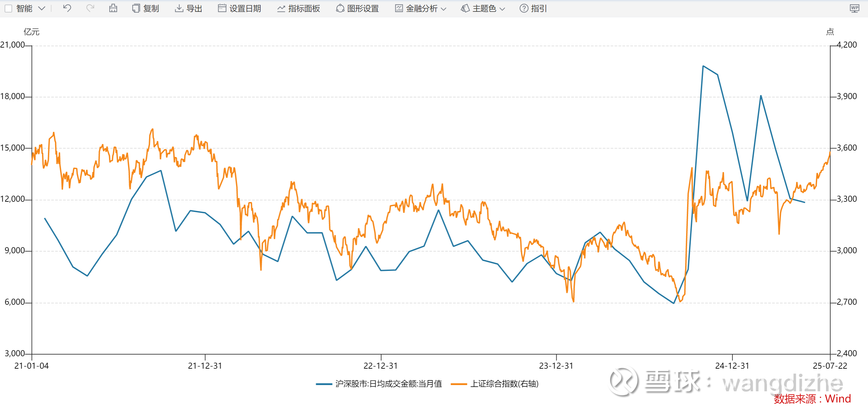Screen dimensions: 868x409
Task: Click the orange legend line swatch
Action: pos(459,384)
